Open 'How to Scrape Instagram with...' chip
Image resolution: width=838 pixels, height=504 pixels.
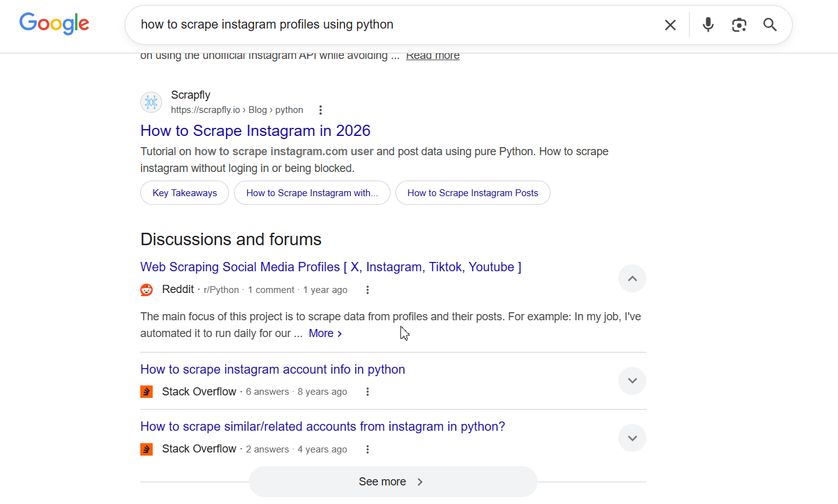point(312,193)
